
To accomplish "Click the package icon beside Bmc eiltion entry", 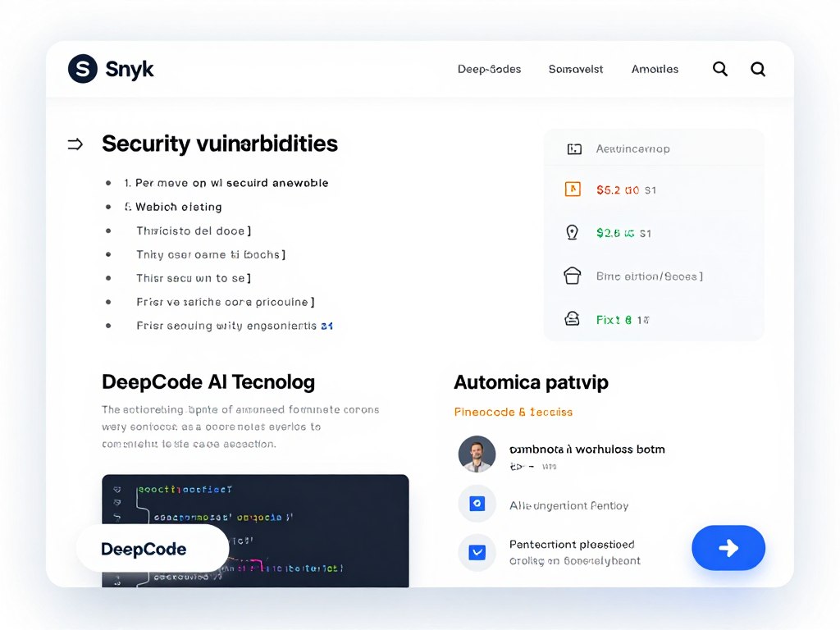I will point(573,276).
